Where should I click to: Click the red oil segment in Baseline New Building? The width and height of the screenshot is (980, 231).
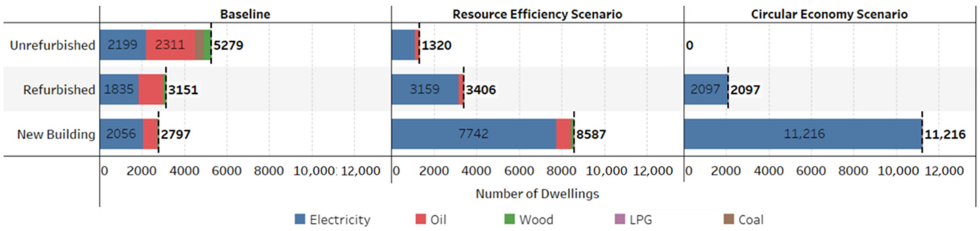click(x=150, y=134)
